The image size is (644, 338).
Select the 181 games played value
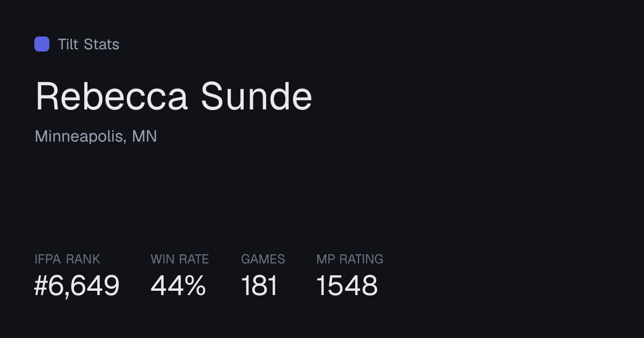coord(259,285)
